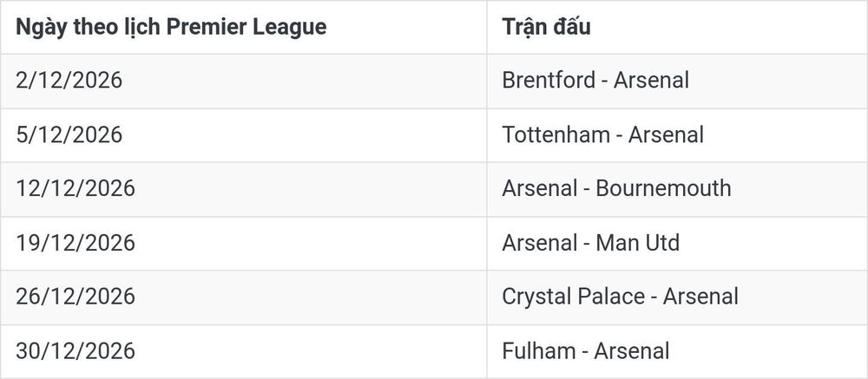Click the word Bournemouth in the table
The image size is (868, 379).
[663, 188]
